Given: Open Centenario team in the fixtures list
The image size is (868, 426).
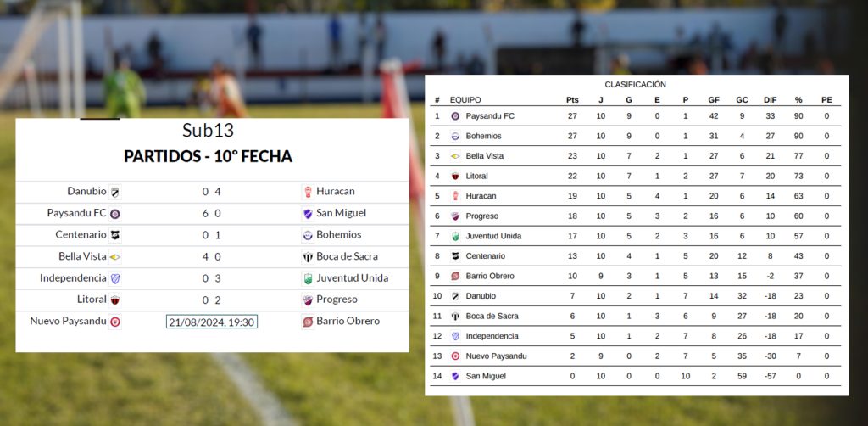Looking at the screenshot, I should 81,235.
